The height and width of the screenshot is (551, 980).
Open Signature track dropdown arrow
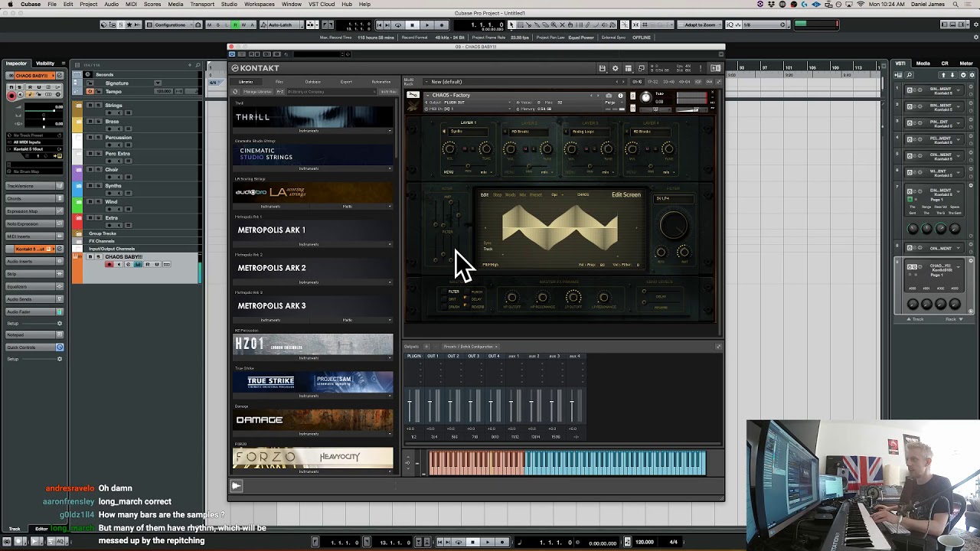pyautogui.click(x=158, y=83)
